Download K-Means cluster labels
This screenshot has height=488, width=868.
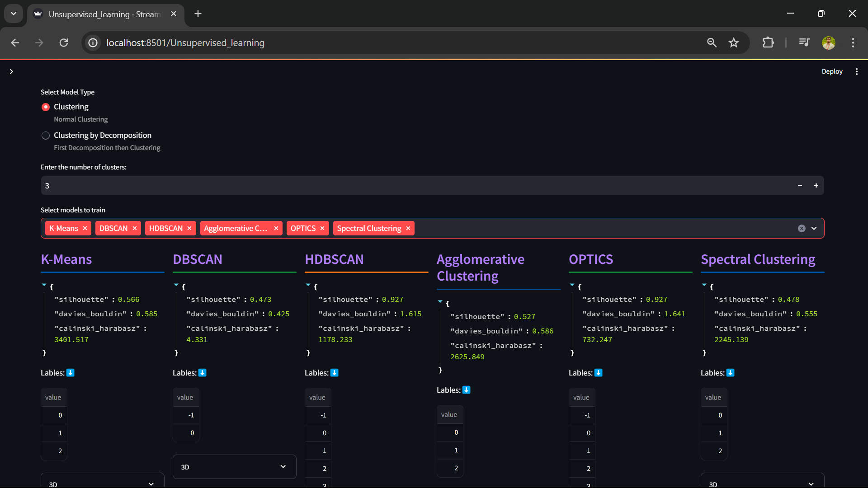pos(71,373)
